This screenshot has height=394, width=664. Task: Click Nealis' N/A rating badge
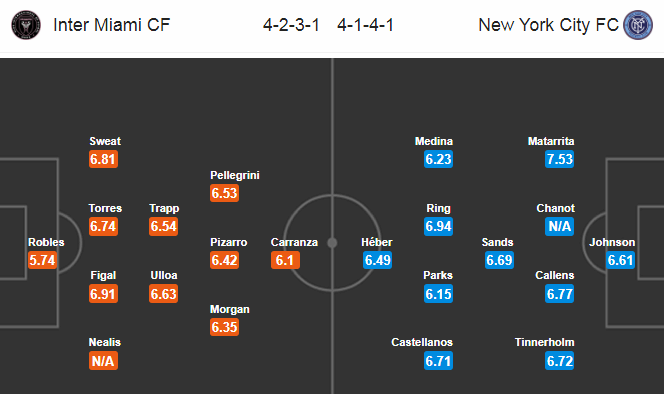pos(103,361)
